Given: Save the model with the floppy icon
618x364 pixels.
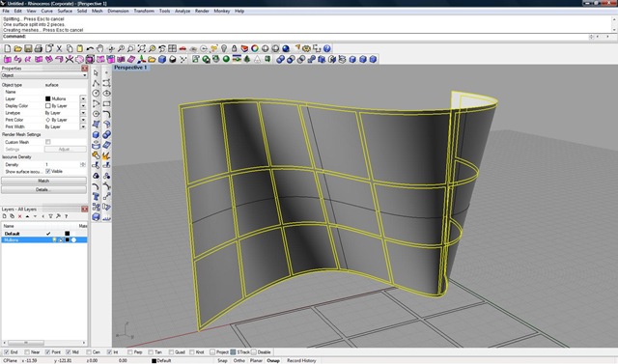Looking at the screenshot, I should click(x=28, y=48).
